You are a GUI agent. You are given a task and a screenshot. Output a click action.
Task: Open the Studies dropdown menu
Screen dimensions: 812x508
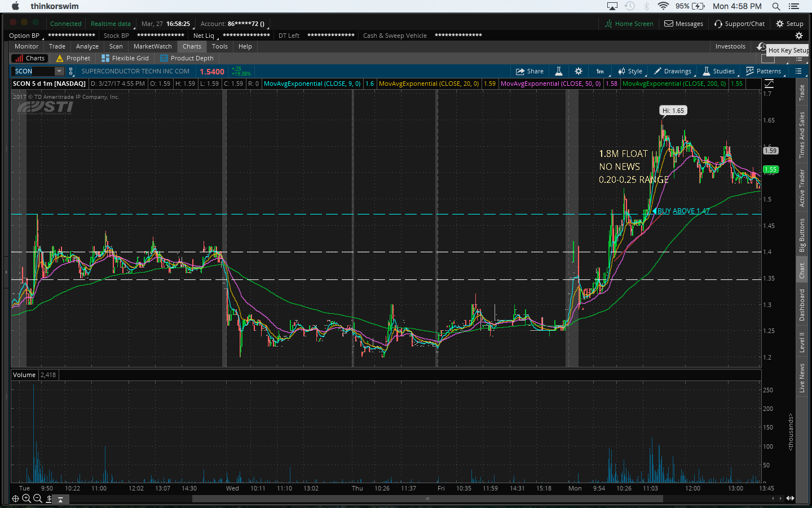pyautogui.click(x=719, y=71)
